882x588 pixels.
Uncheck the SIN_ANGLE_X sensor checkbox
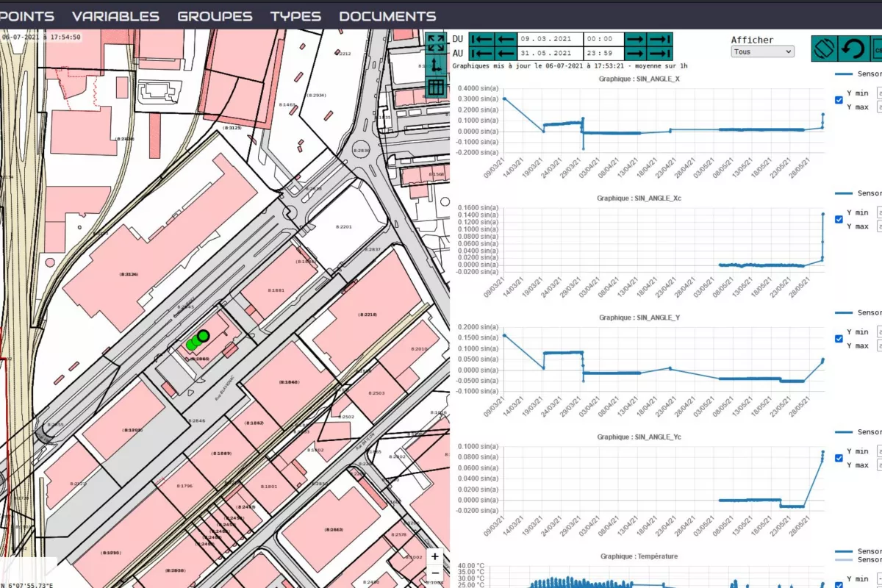[839, 101]
